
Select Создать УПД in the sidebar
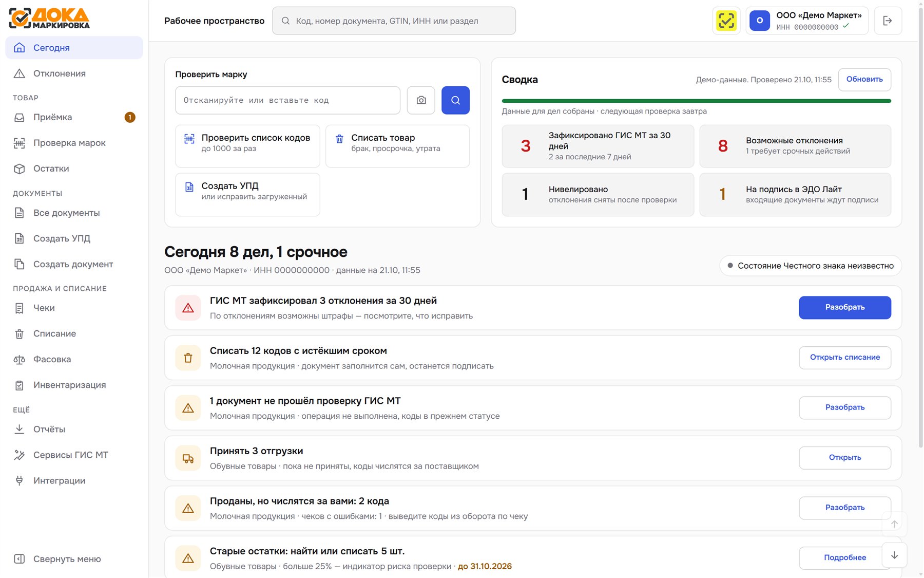click(74, 238)
